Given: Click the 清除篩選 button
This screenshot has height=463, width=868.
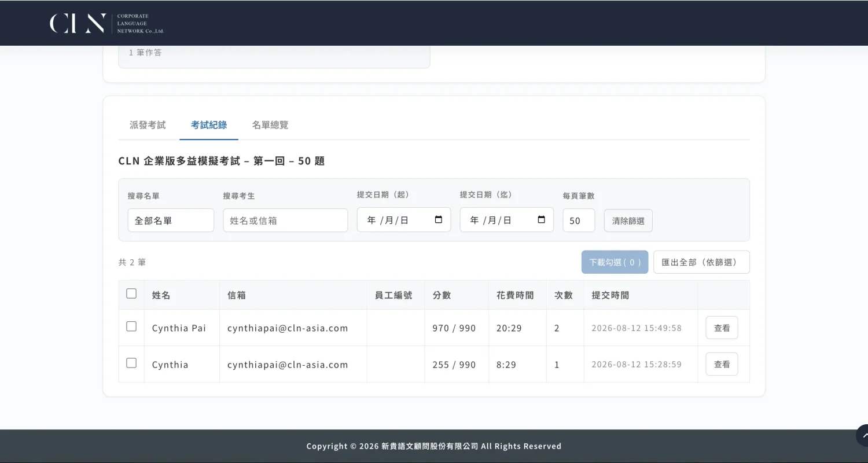Looking at the screenshot, I should pos(628,221).
